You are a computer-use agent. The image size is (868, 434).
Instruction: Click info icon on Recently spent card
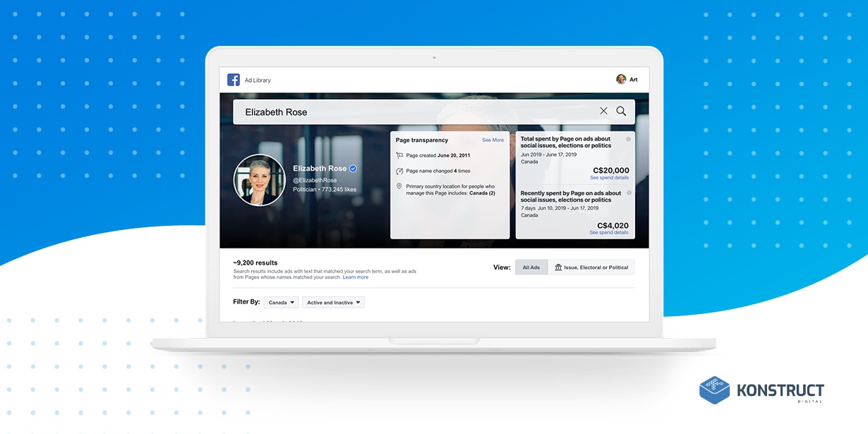click(629, 193)
